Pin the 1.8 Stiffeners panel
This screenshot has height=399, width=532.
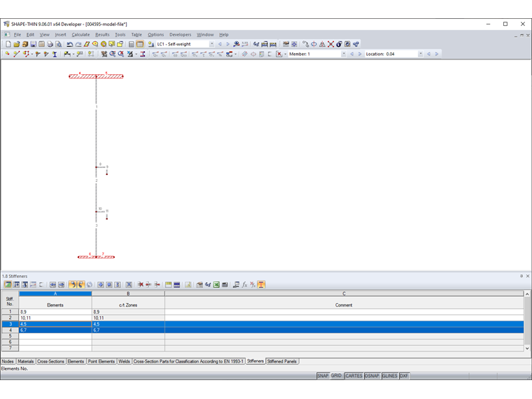pos(521,276)
